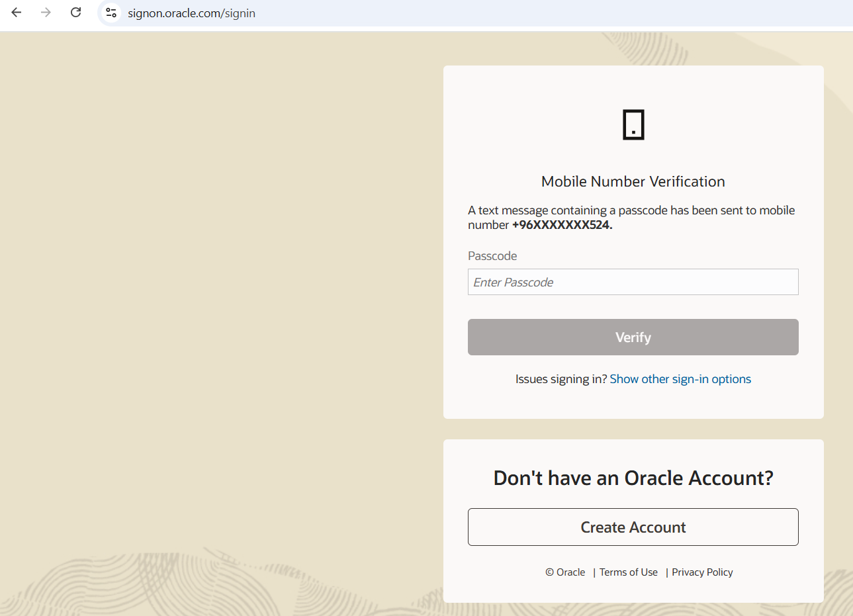Click the © Oracle footer text
The image size is (853, 616).
565,572
